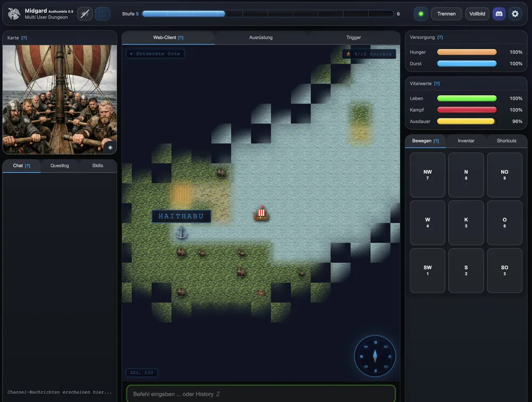532x402 pixels.
Task: Click the Viking longship picture in Karte panel
Action: [x=60, y=99]
